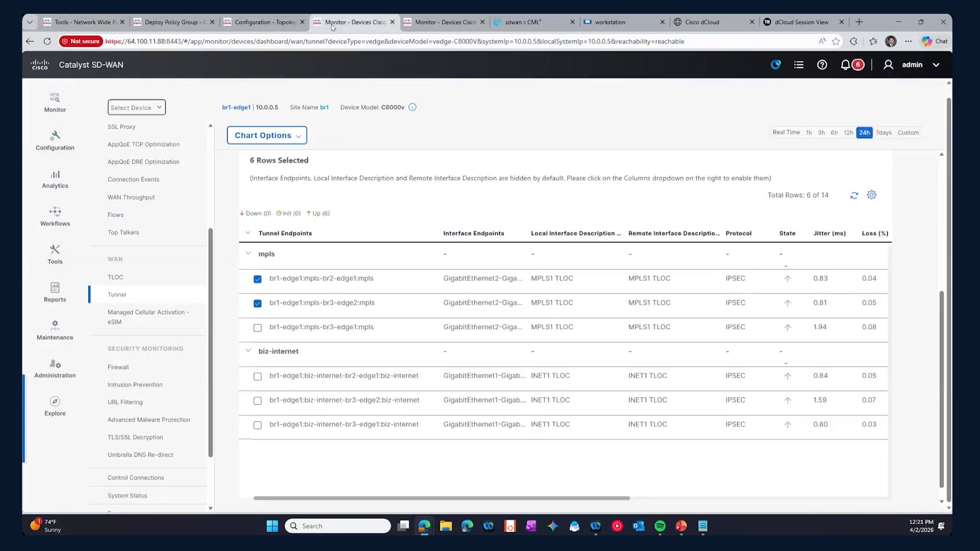Open Maintenance from the left rail
Screen dimensions: 980x551
[x=55, y=330]
